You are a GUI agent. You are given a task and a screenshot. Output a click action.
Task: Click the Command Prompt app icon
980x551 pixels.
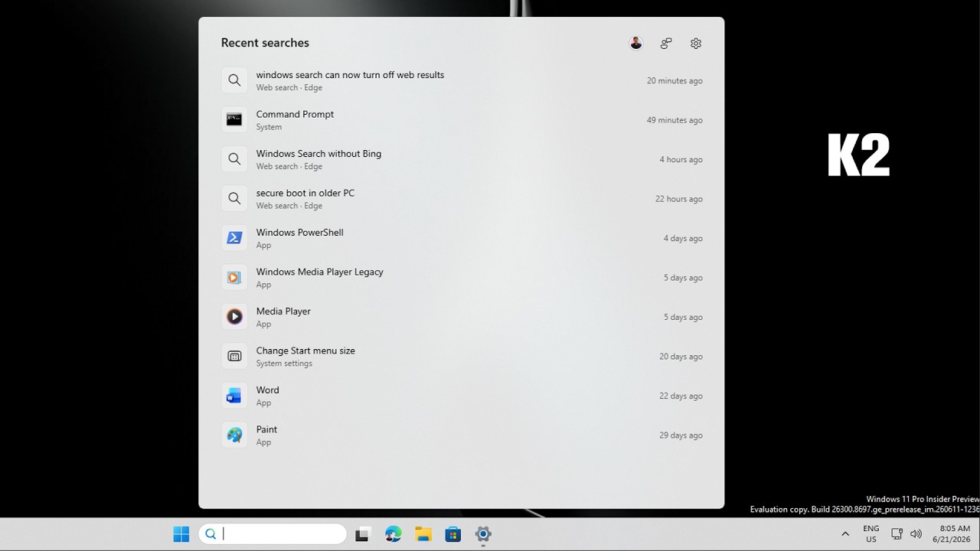click(234, 120)
